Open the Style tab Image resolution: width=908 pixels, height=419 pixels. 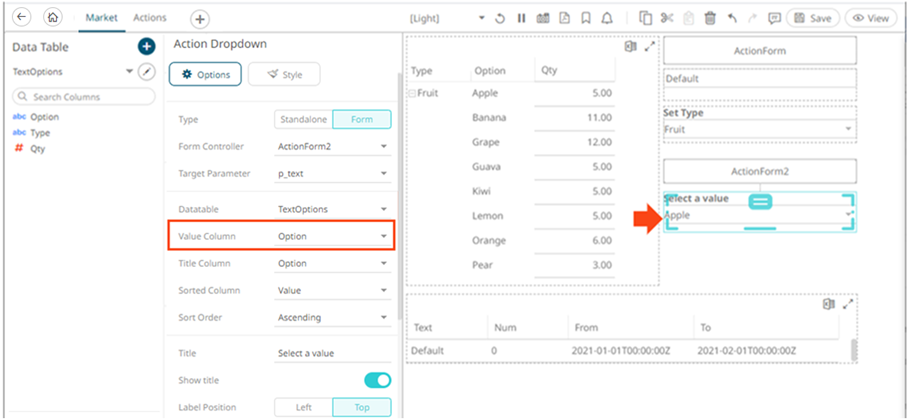click(283, 74)
